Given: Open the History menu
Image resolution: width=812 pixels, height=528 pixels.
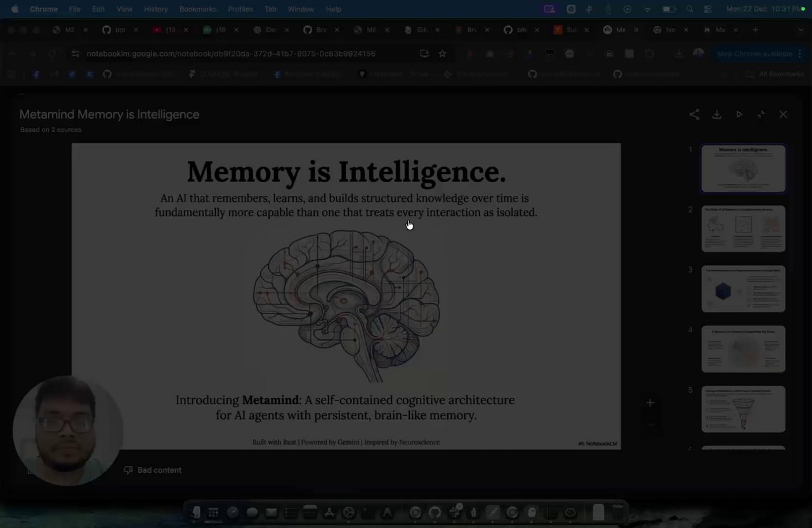Looking at the screenshot, I should tap(155, 9).
